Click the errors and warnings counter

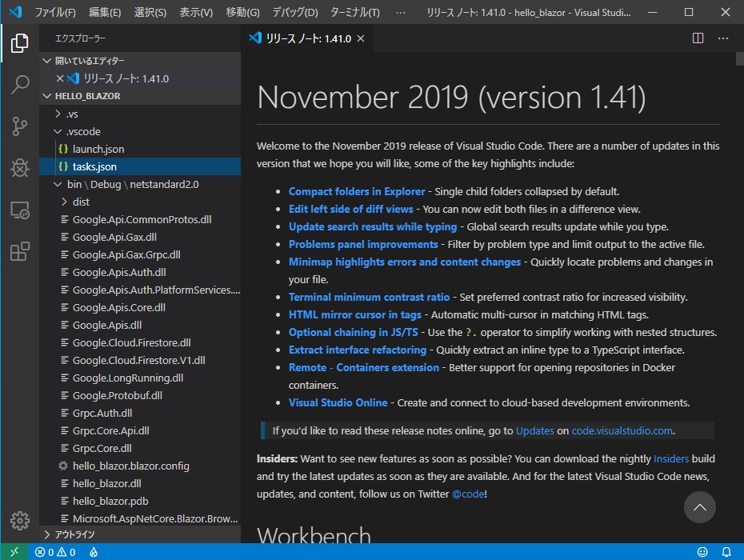[54, 552]
